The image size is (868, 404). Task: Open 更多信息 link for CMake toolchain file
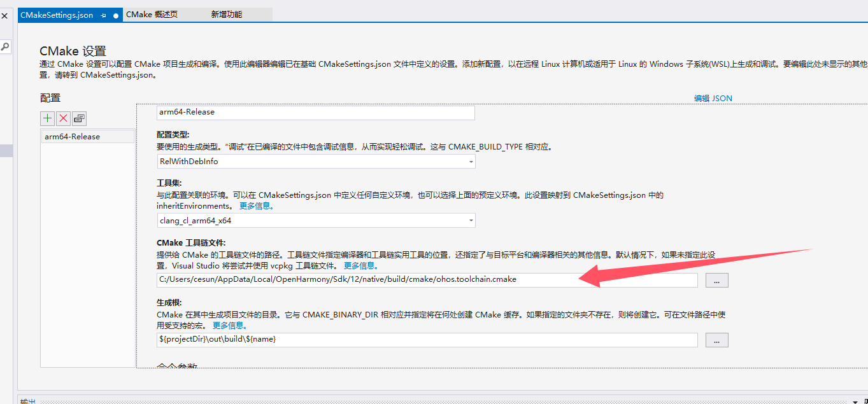[361, 265]
